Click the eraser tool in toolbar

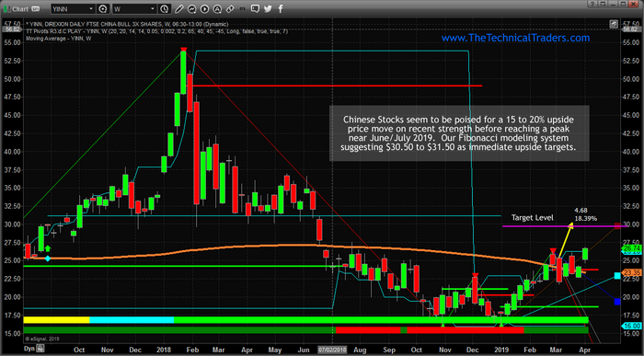coord(230,8)
